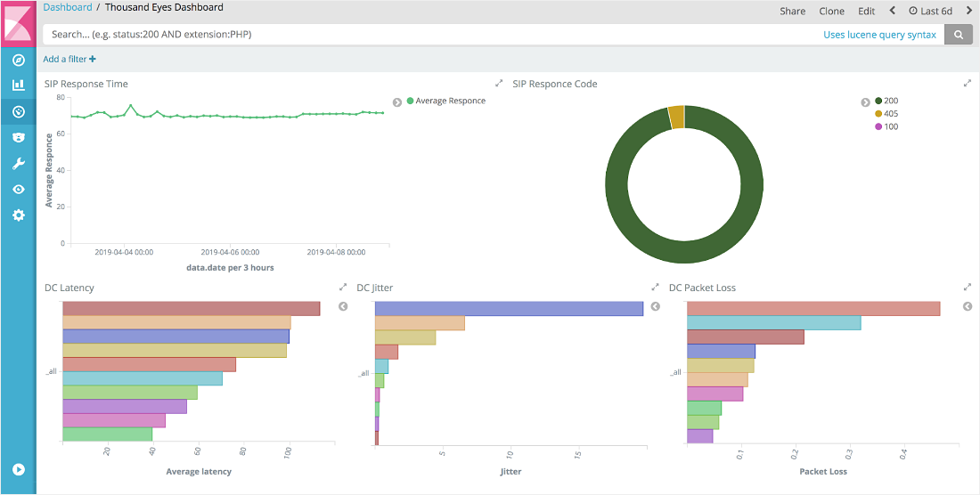The height and width of the screenshot is (495, 980).
Task: Toggle the legend of DC Latency chart
Action: click(344, 306)
